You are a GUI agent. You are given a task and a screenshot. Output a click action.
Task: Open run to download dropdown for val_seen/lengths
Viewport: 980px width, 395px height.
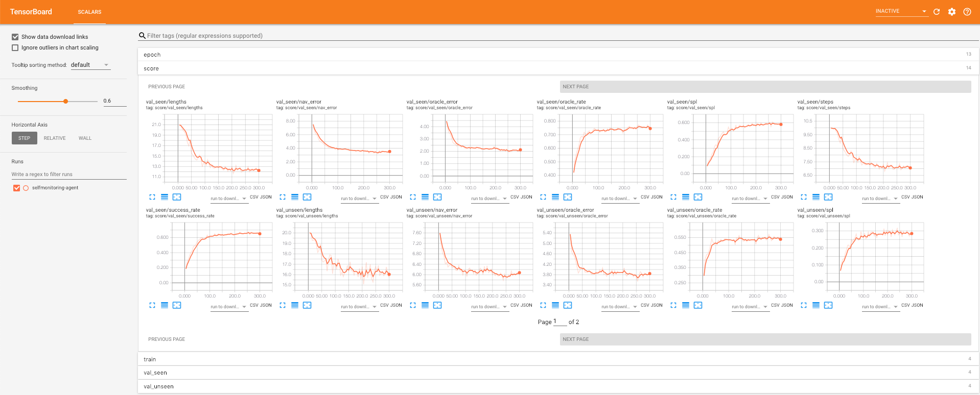pyautogui.click(x=229, y=199)
